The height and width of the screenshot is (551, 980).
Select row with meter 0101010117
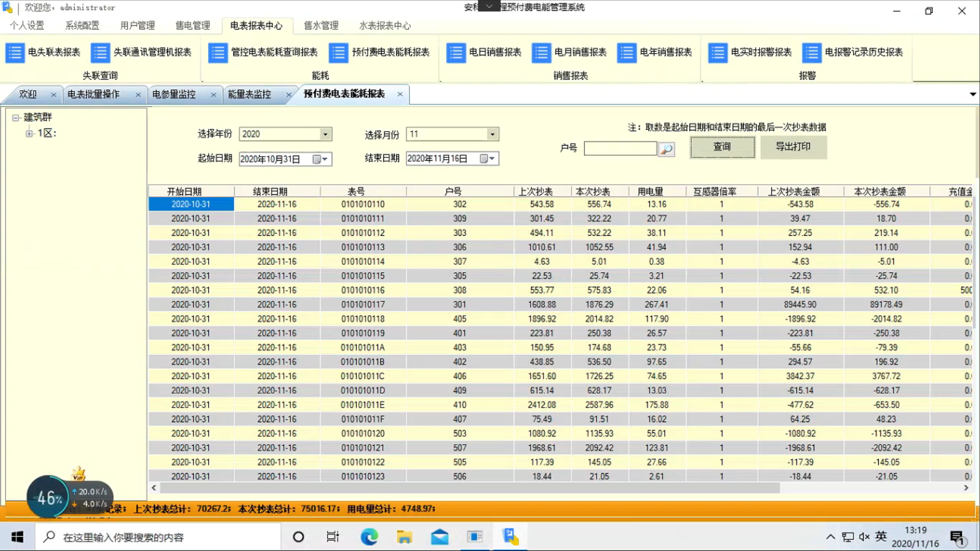coord(560,305)
